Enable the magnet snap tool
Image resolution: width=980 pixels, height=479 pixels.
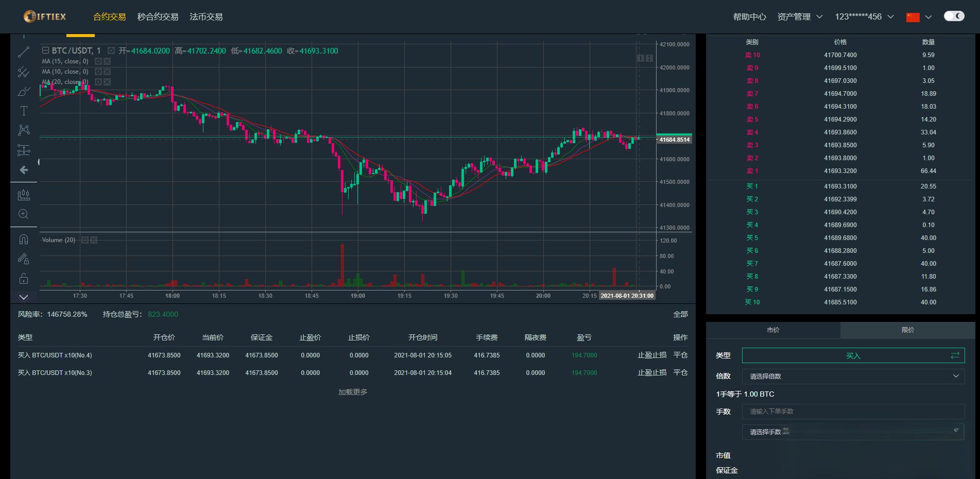click(24, 239)
